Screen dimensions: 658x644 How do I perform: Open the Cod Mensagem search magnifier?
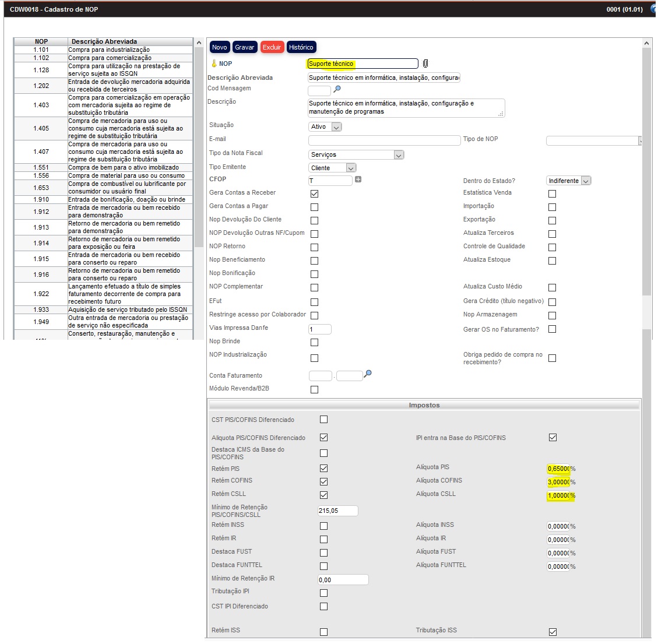pyautogui.click(x=337, y=89)
